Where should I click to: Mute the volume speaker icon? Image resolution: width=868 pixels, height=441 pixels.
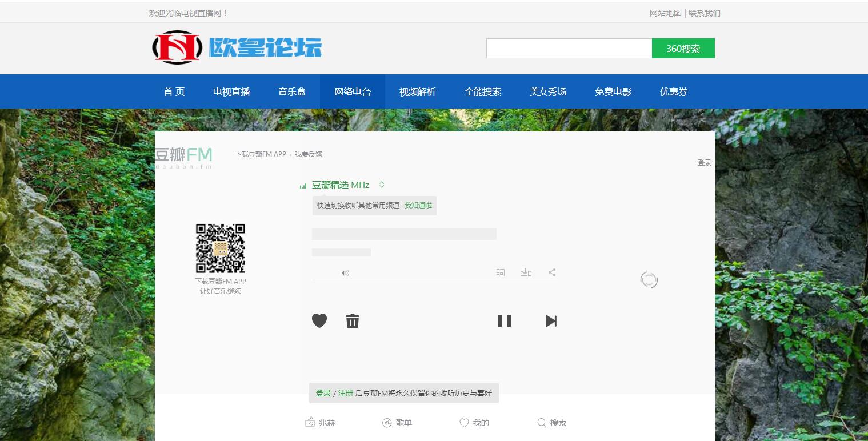pyautogui.click(x=345, y=273)
